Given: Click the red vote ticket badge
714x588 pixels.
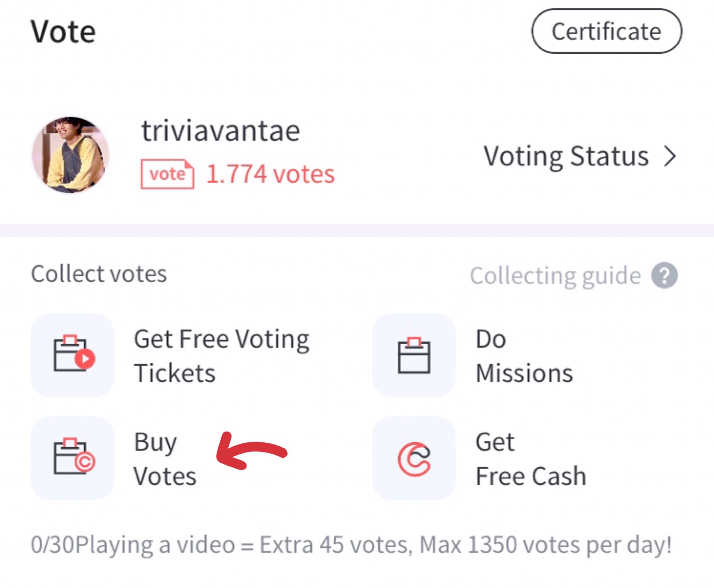Looking at the screenshot, I should coord(167,173).
